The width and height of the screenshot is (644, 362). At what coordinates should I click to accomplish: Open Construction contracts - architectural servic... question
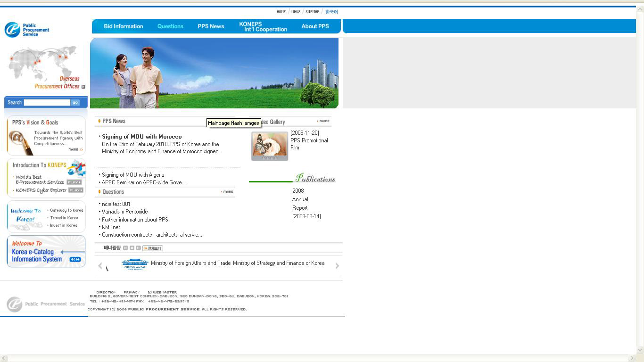click(x=152, y=235)
